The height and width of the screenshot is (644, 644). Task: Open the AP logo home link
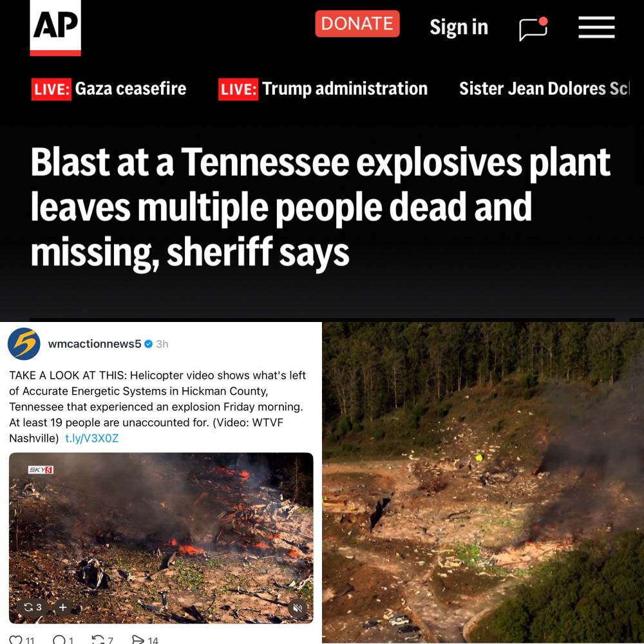point(55,28)
